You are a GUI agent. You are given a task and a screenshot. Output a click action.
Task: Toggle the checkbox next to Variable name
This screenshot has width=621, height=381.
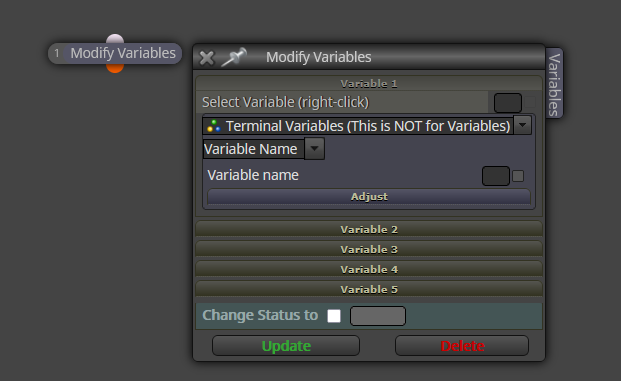point(518,176)
